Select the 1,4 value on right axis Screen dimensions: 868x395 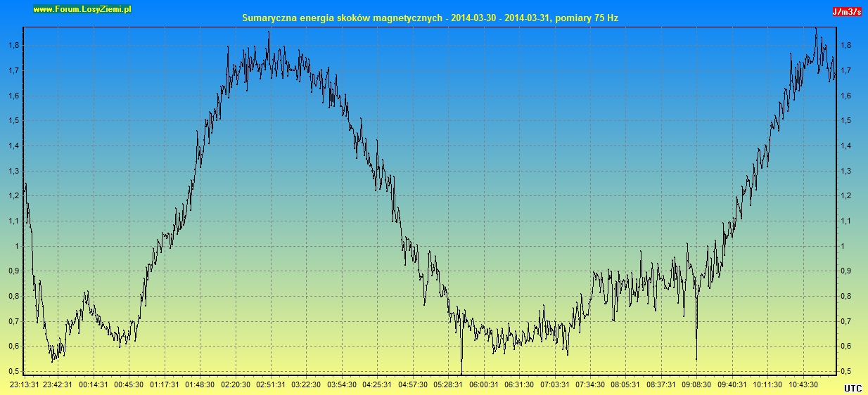click(846, 145)
